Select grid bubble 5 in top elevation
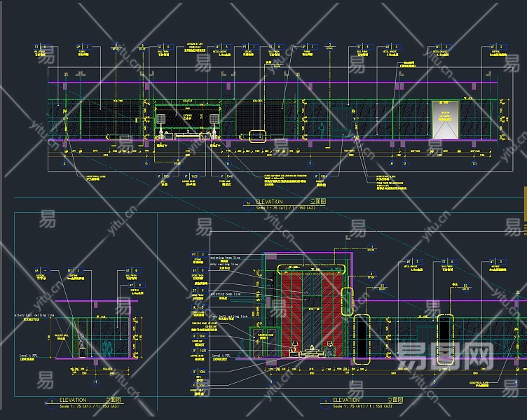This screenshot has width=527, height=420. point(146,164)
